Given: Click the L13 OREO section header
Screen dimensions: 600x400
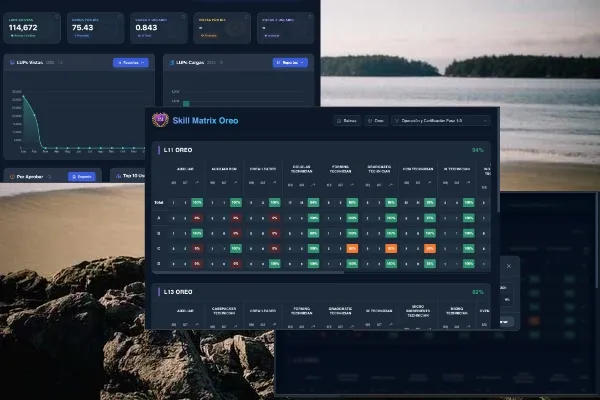Looking at the screenshot, I should coord(178,292).
